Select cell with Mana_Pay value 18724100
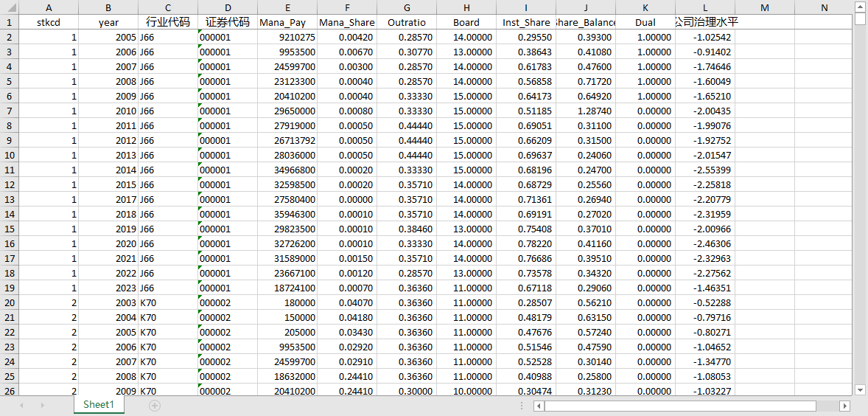Screen dimensions: 868x416 coord(287,288)
